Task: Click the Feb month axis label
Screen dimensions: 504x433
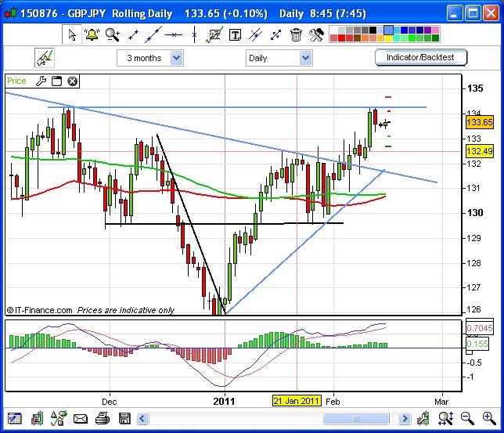Action: [x=333, y=402]
